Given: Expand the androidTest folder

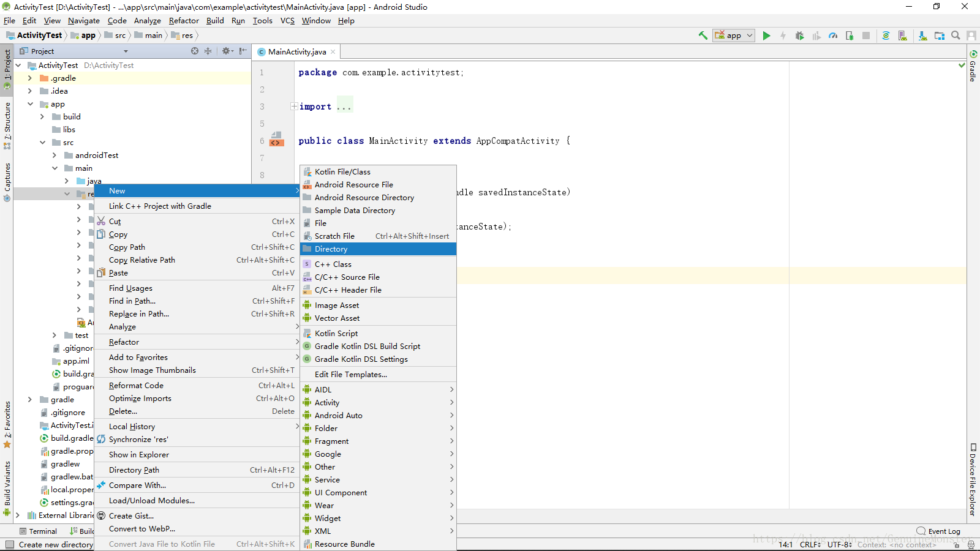Looking at the screenshot, I should point(54,156).
